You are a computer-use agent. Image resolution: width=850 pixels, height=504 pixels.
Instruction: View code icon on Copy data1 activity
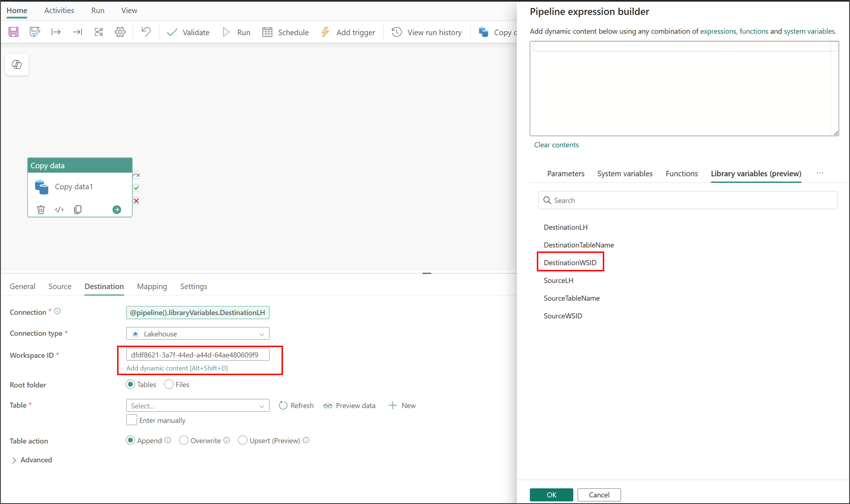pyautogui.click(x=59, y=209)
